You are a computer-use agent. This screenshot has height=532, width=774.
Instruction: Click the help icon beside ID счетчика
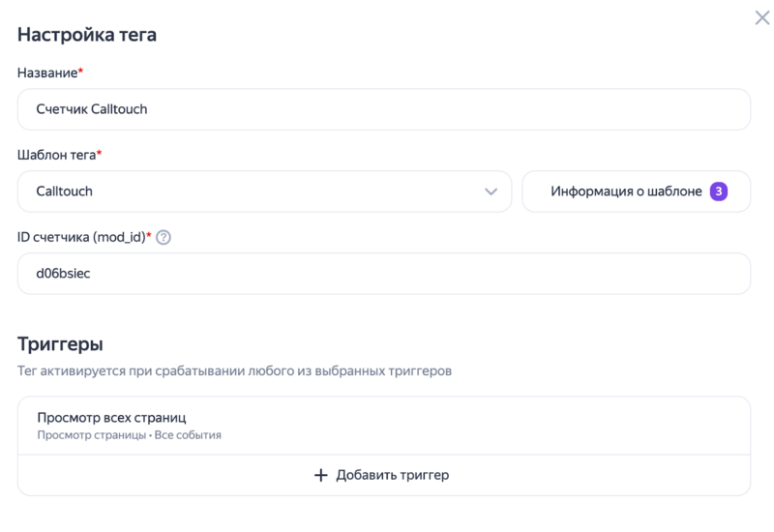[x=164, y=237]
